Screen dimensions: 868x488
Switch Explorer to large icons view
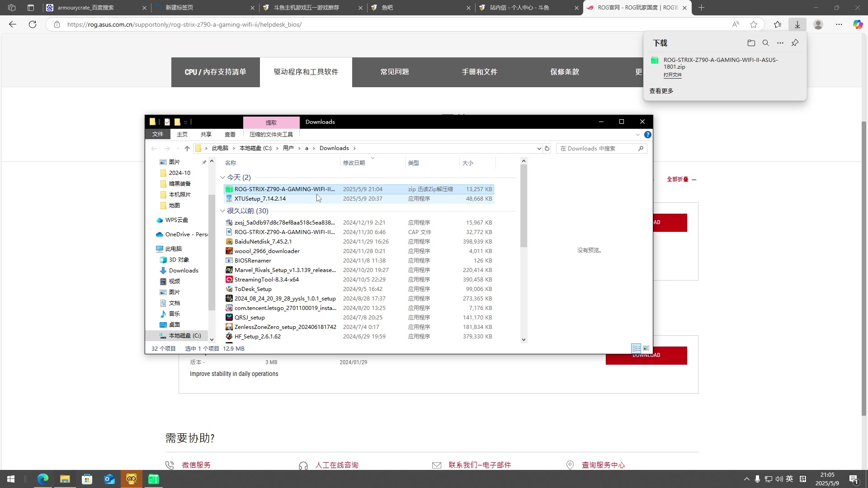coord(646,348)
